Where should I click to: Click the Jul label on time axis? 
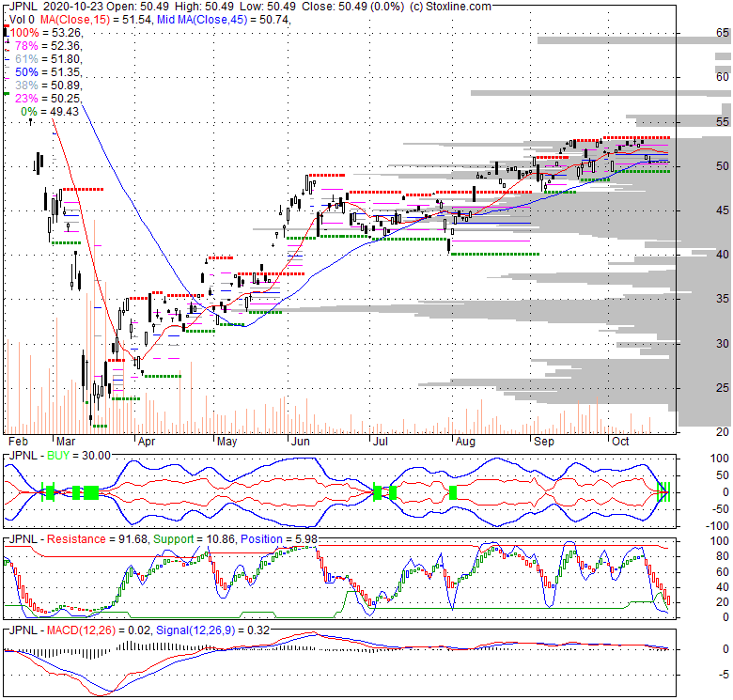(x=380, y=442)
